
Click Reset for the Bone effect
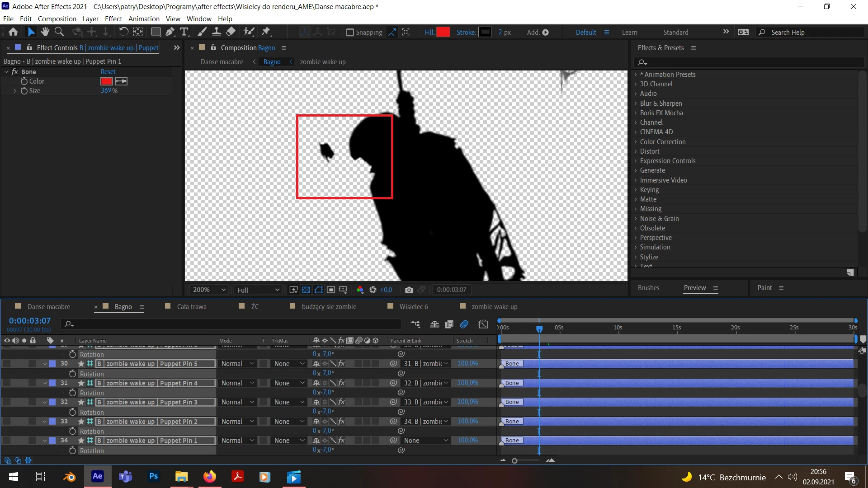pyautogui.click(x=108, y=72)
